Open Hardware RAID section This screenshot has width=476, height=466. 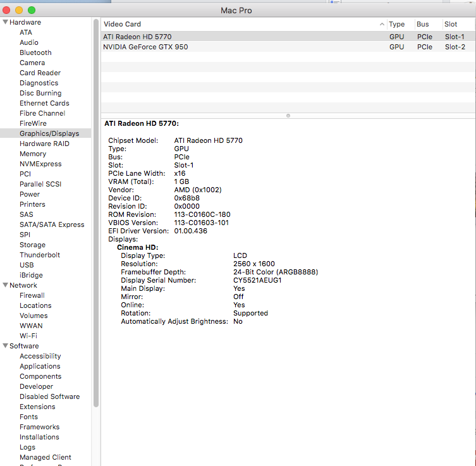point(44,144)
